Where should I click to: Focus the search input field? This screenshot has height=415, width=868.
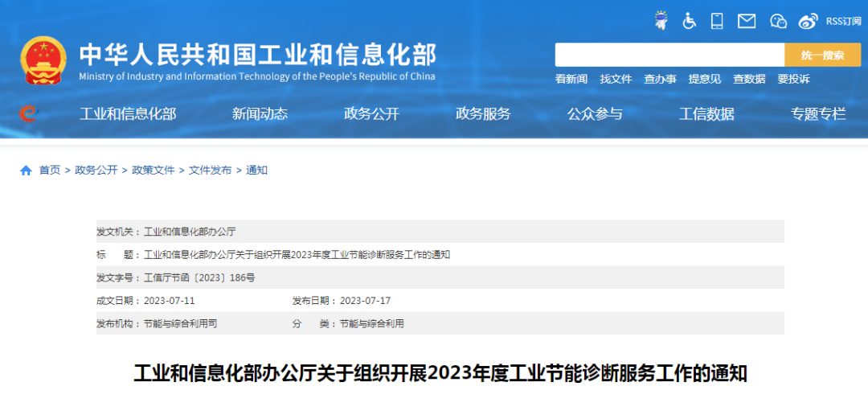coord(669,55)
